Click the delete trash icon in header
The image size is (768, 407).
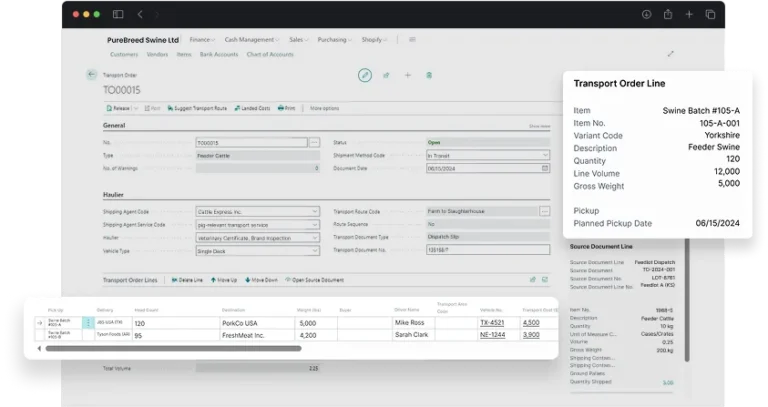[x=429, y=75]
